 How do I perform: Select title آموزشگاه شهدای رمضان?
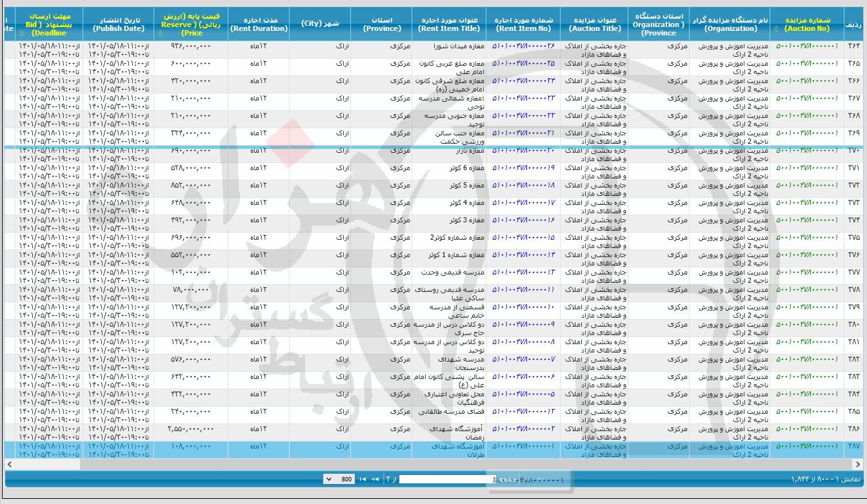(x=457, y=432)
